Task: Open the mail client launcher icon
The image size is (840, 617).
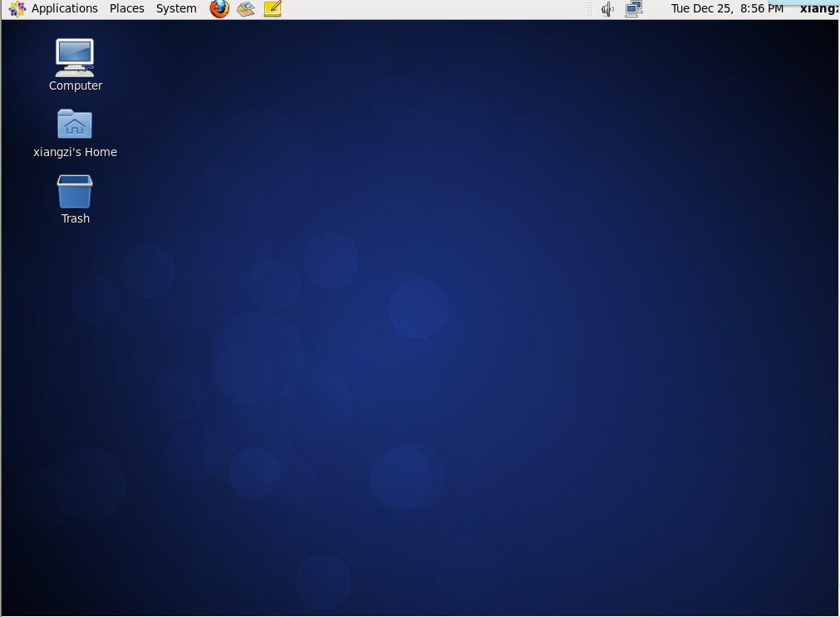Action: click(x=245, y=9)
